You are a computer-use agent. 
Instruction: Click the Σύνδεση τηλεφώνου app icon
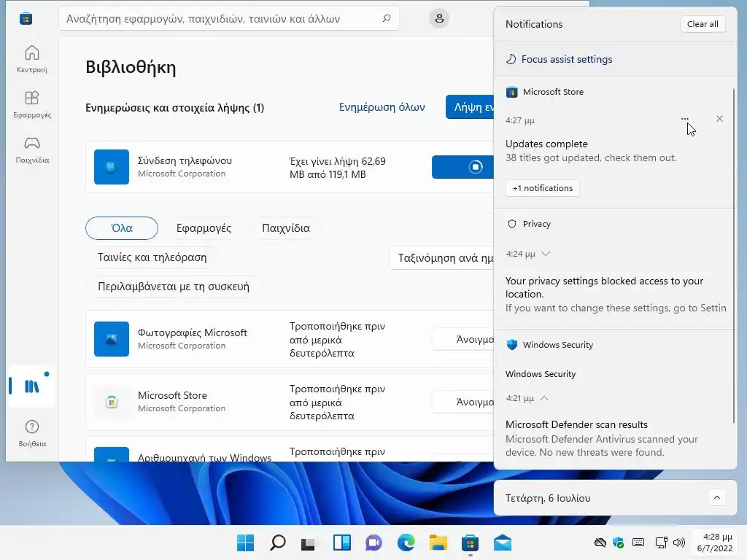pos(112,167)
